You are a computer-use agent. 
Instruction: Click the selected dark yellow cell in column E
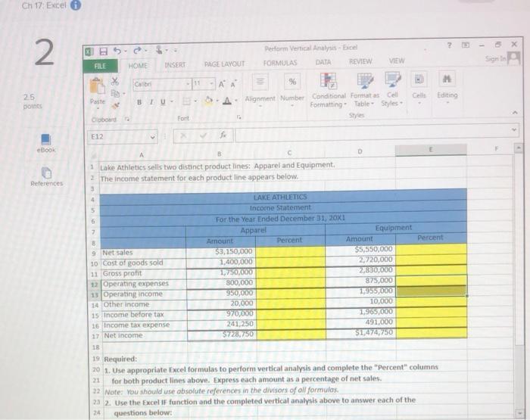pos(431,291)
